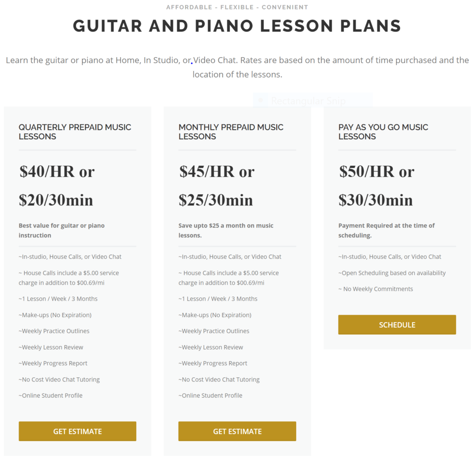The image size is (476, 461).
Task: Select the Pay As You Go Music Lessons heading
Action: (383, 132)
